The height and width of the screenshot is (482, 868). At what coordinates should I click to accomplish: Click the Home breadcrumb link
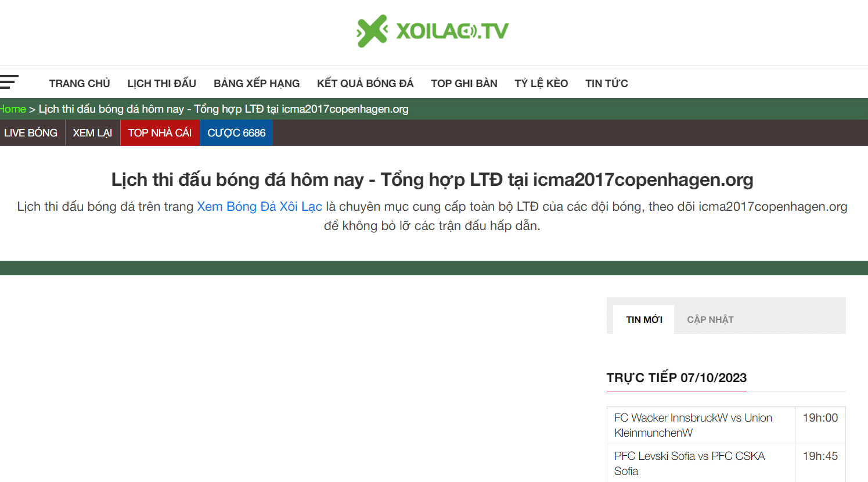click(x=13, y=109)
